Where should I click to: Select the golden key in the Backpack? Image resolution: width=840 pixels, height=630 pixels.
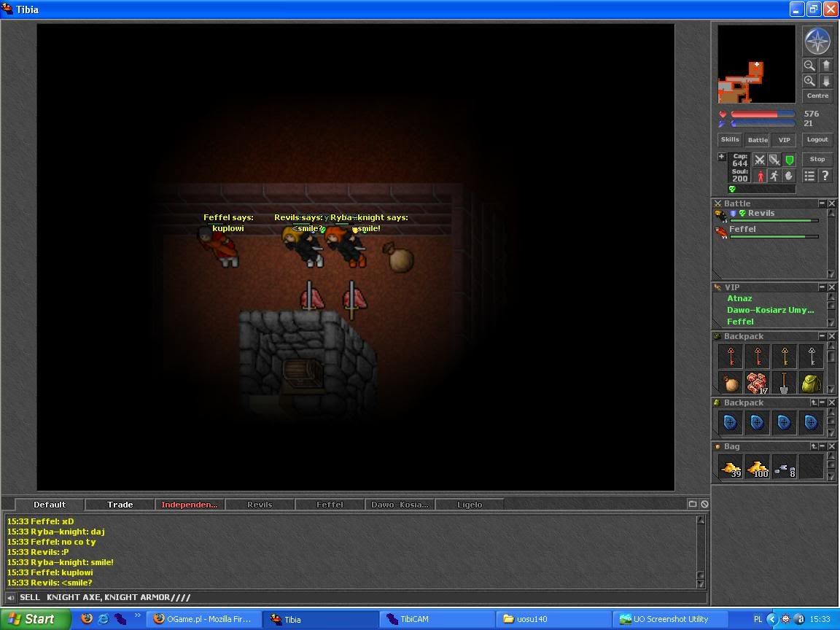[x=785, y=357]
